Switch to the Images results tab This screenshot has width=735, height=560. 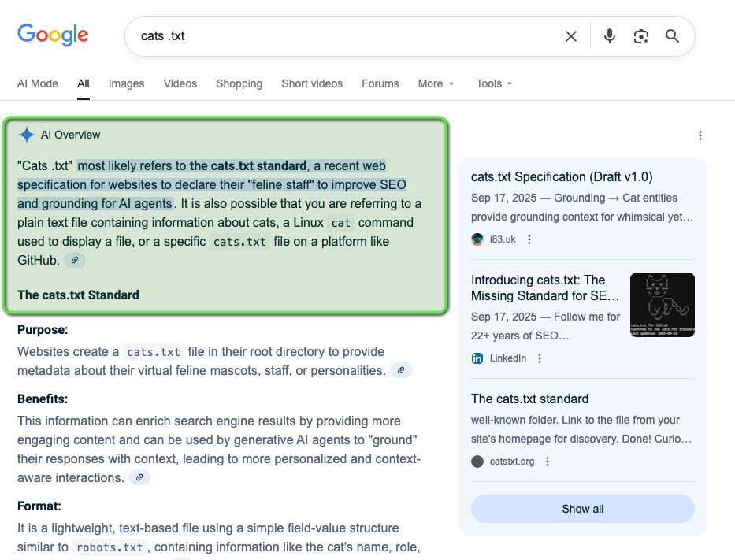coord(126,83)
